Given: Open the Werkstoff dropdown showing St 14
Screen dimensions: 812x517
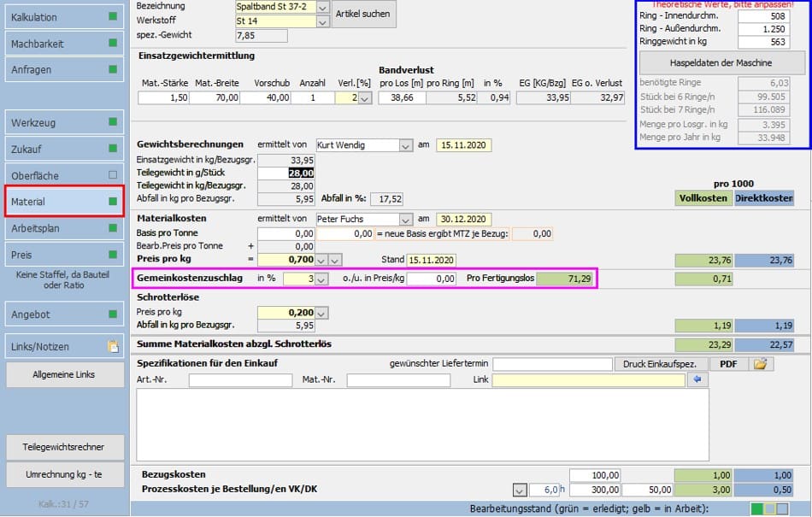Looking at the screenshot, I should tap(322, 21).
